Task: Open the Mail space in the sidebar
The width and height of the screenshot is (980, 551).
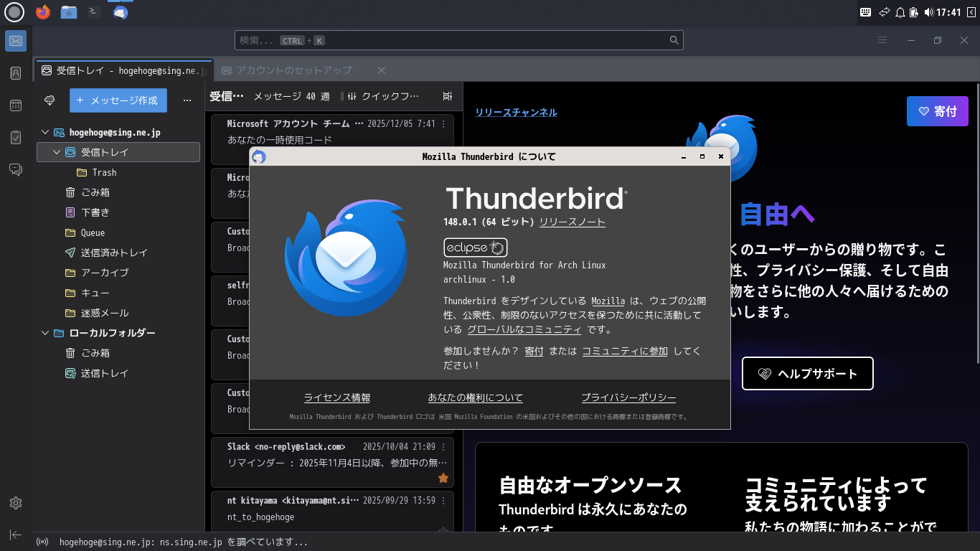Action: pos(16,41)
